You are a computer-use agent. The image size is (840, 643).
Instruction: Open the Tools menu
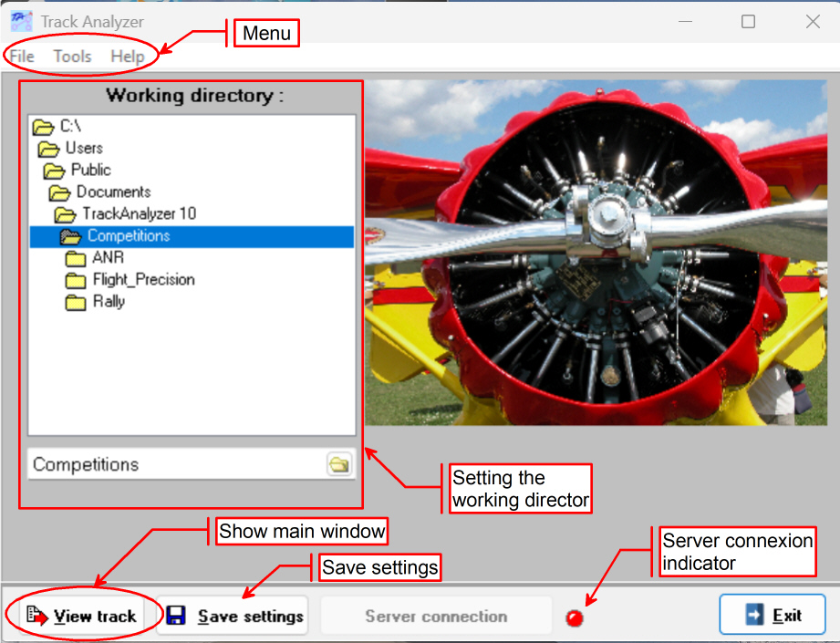[x=72, y=57]
